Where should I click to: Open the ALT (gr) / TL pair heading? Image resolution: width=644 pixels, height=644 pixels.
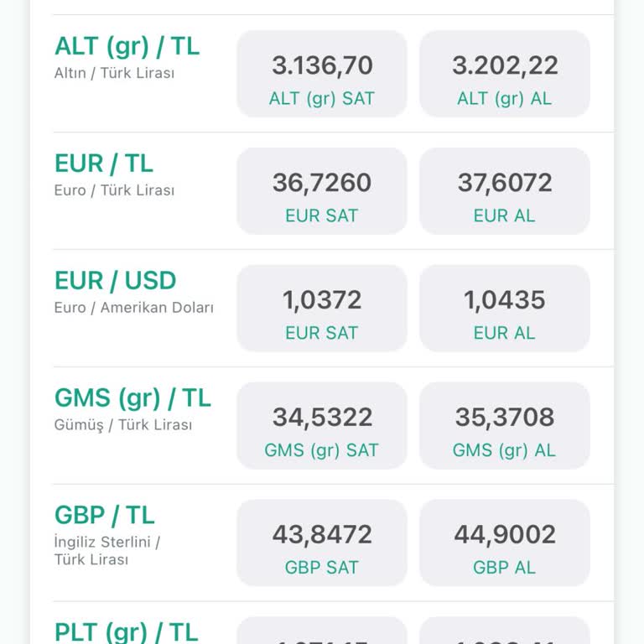pyautogui.click(x=127, y=46)
